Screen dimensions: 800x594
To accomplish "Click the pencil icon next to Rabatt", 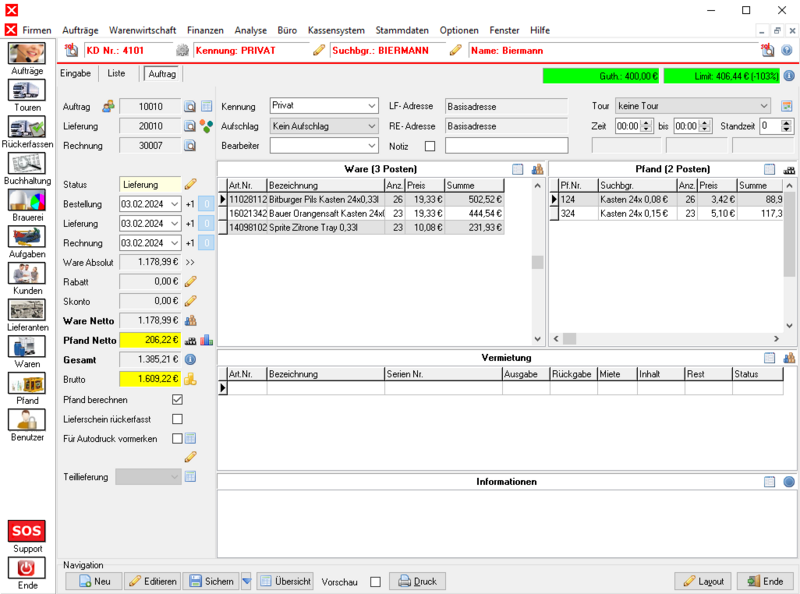I will point(191,281).
